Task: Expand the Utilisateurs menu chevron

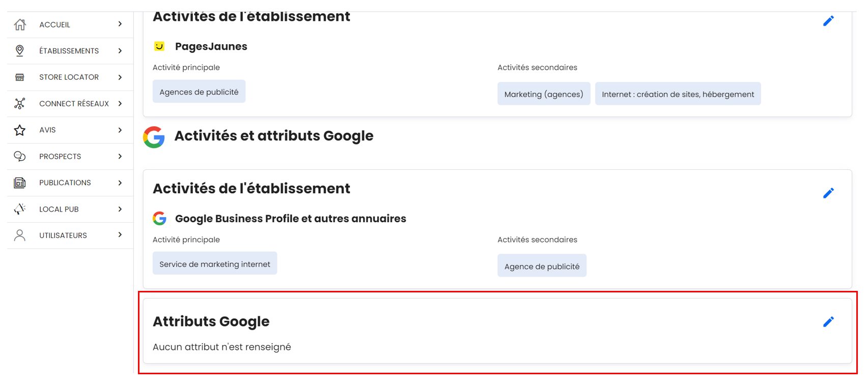Action: (120, 235)
